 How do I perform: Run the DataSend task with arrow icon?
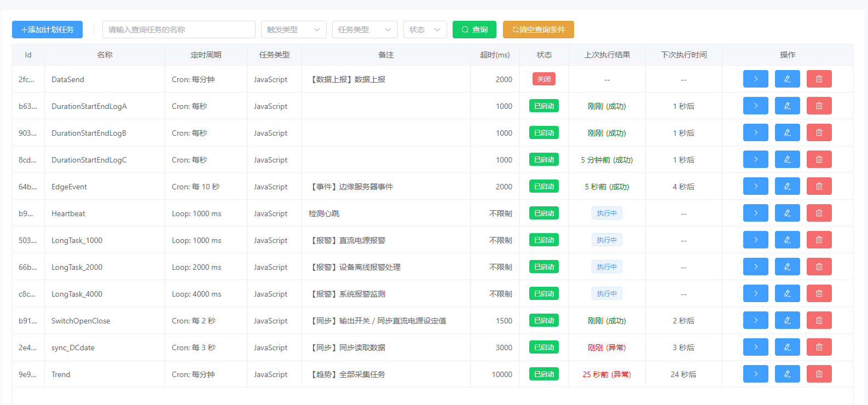755,79
